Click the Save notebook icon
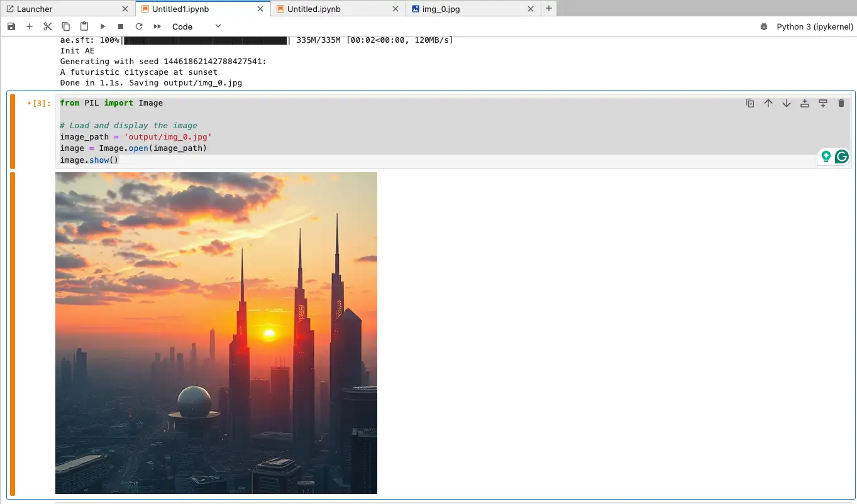857x504 pixels. [x=11, y=26]
